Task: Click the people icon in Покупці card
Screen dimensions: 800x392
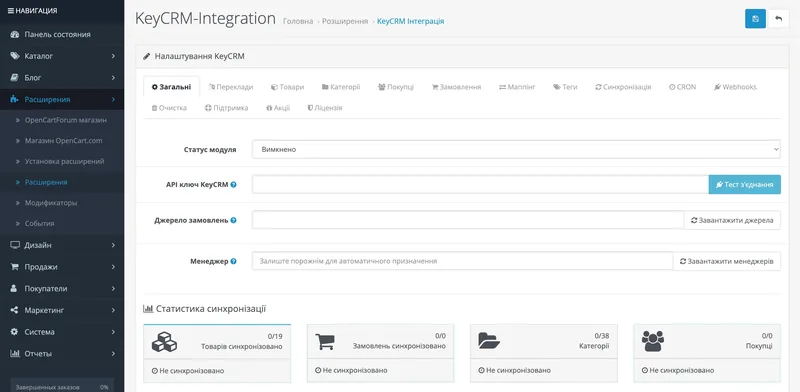Action: [x=653, y=341]
